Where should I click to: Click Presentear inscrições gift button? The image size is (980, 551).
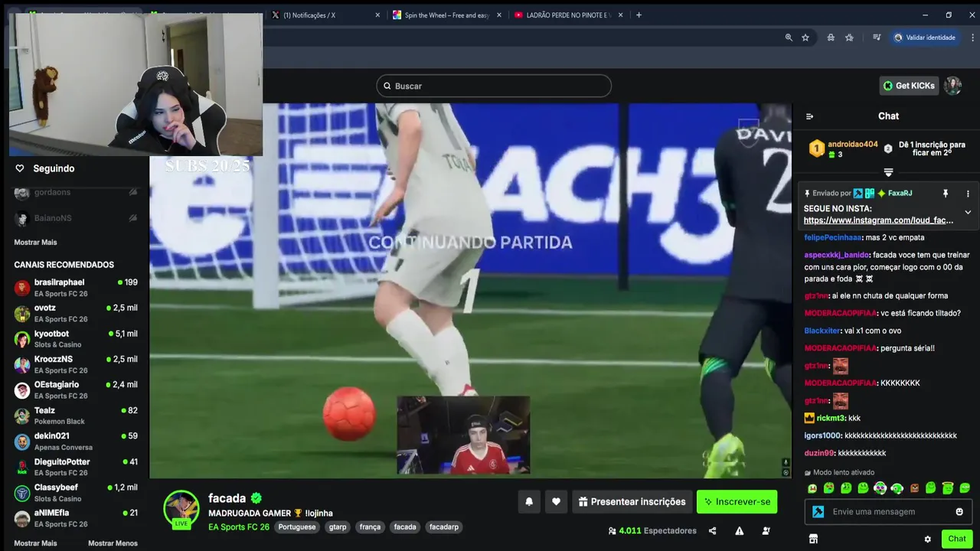point(632,502)
